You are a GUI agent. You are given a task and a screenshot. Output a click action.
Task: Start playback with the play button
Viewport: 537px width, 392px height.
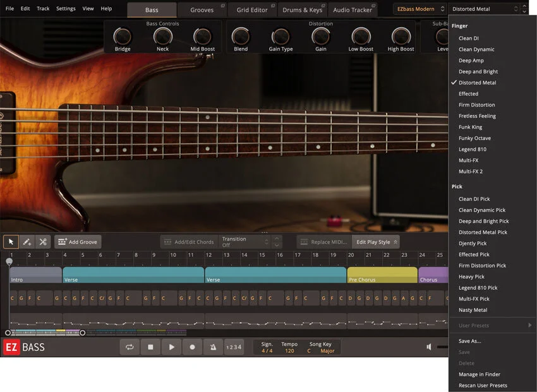(x=171, y=347)
